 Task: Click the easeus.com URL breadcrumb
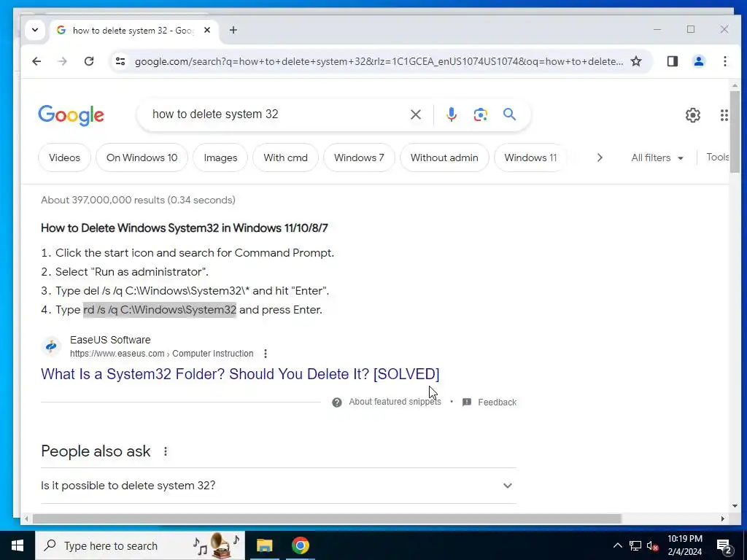(x=161, y=354)
